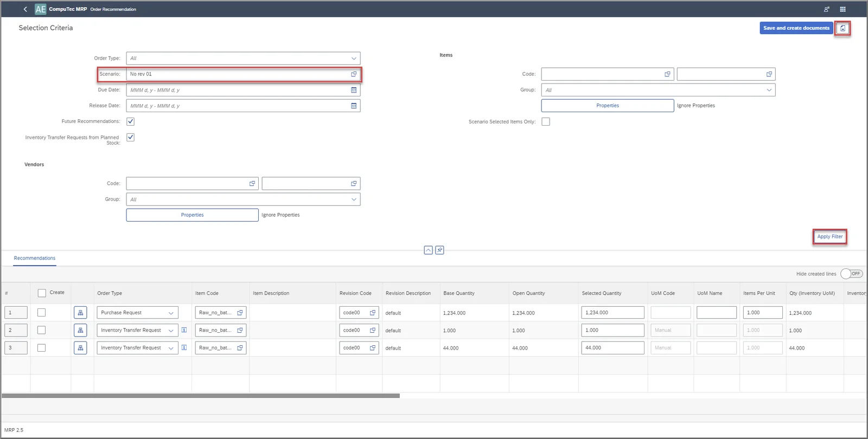Click Save and create documents button
The image size is (868, 439).
(x=796, y=28)
